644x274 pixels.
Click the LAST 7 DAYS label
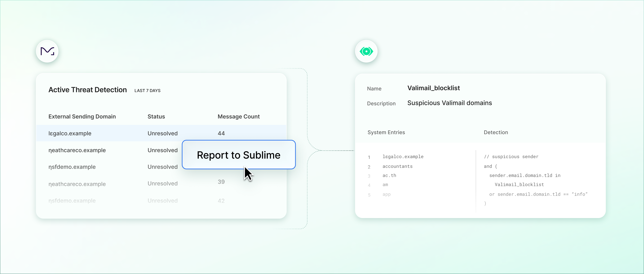pyautogui.click(x=147, y=91)
